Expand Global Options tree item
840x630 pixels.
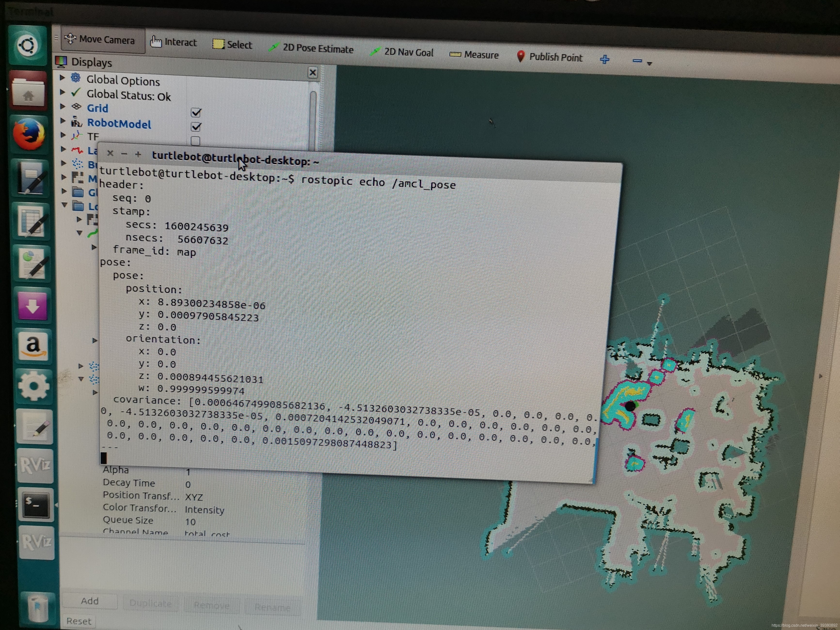(62, 78)
